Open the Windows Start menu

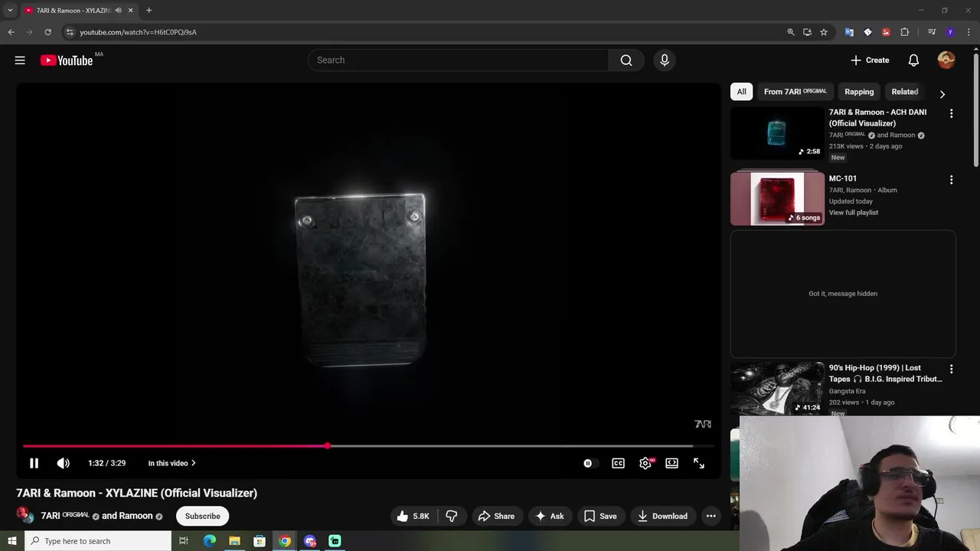coord(11,541)
